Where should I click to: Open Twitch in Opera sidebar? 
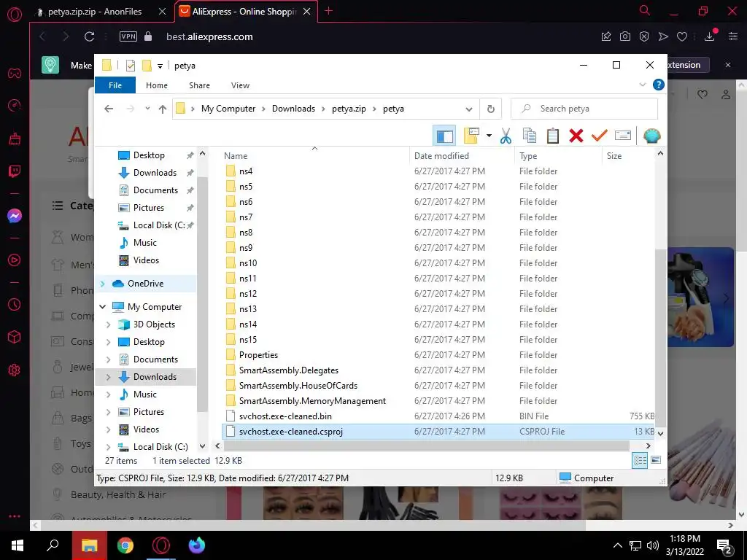click(x=15, y=171)
